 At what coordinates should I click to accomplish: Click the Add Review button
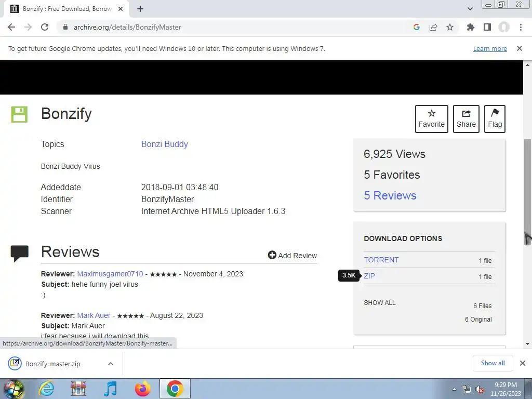pos(292,256)
